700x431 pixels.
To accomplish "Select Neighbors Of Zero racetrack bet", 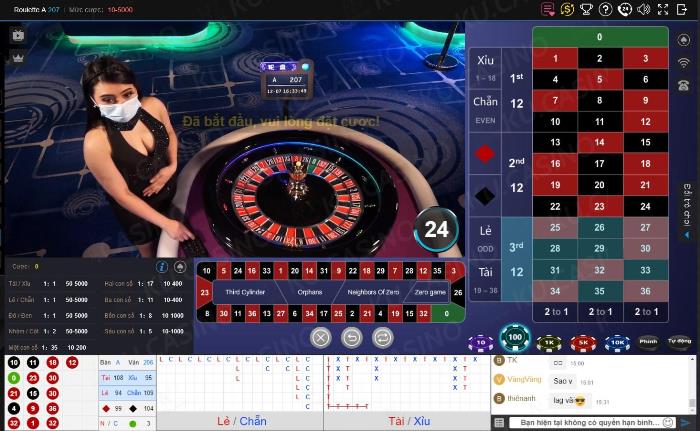I will pos(373,292).
